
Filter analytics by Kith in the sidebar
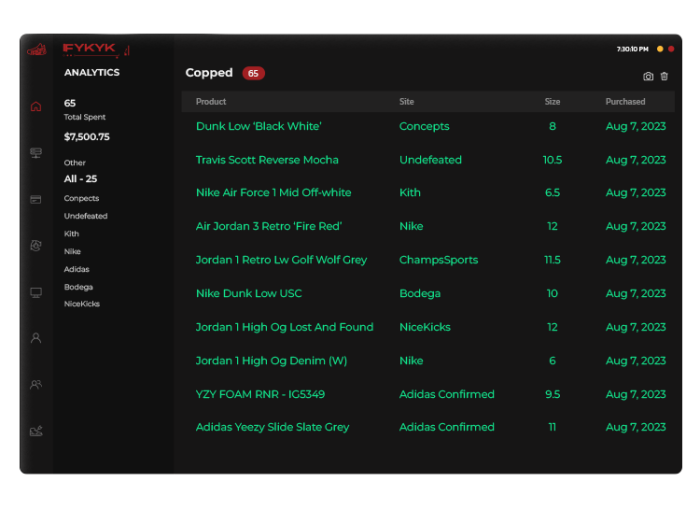[x=71, y=234]
